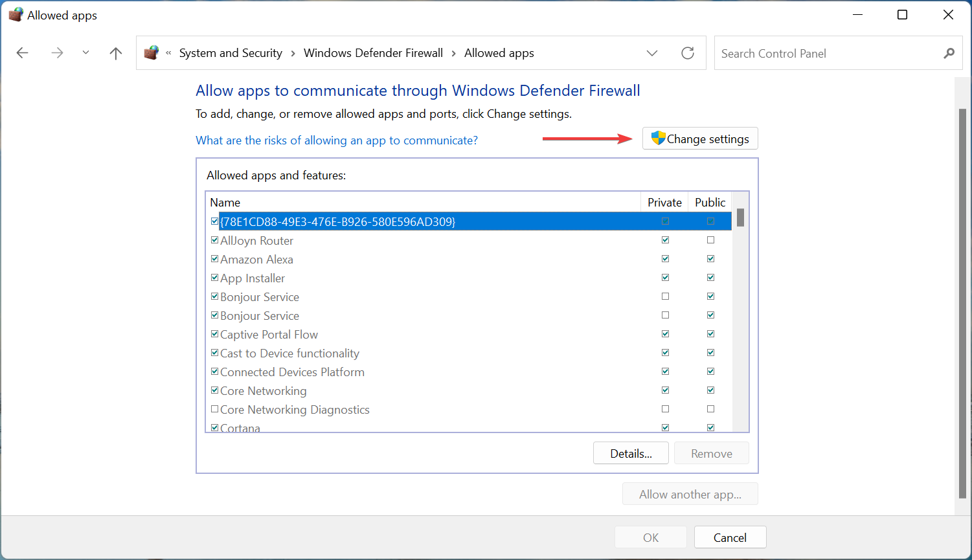Open Windows Defender Firewall breadcrumb
Screen dimensions: 972x560
click(373, 53)
